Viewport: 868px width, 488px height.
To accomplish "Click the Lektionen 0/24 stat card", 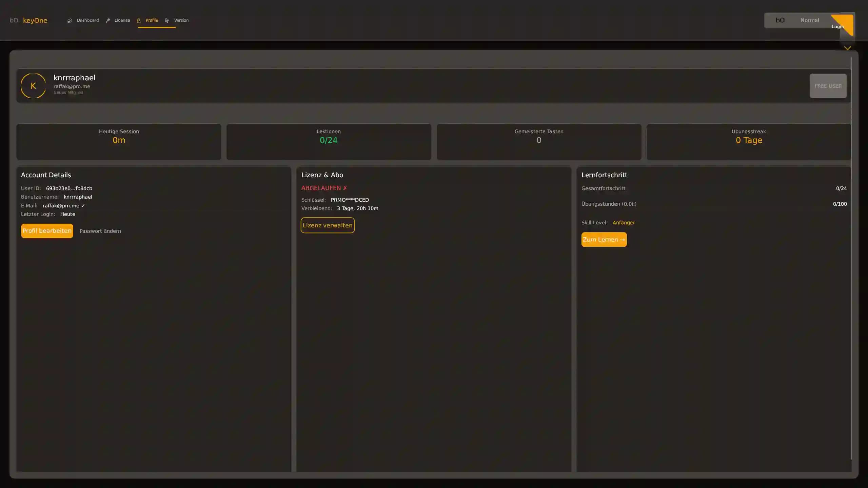I will click(x=329, y=141).
